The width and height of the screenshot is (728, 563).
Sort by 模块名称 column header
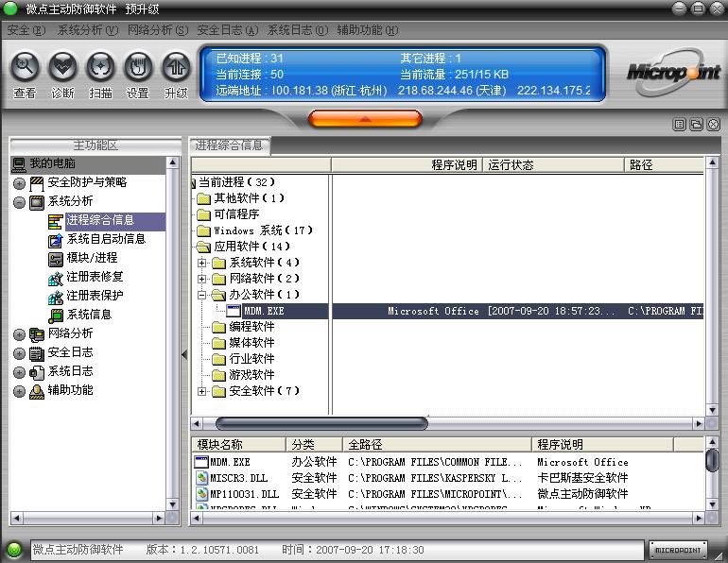(238, 444)
